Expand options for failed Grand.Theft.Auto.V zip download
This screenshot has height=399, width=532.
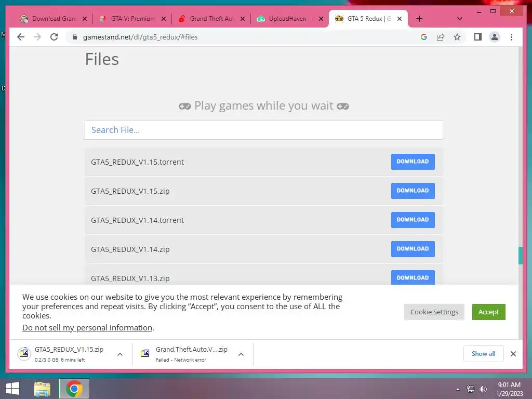click(x=241, y=354)
